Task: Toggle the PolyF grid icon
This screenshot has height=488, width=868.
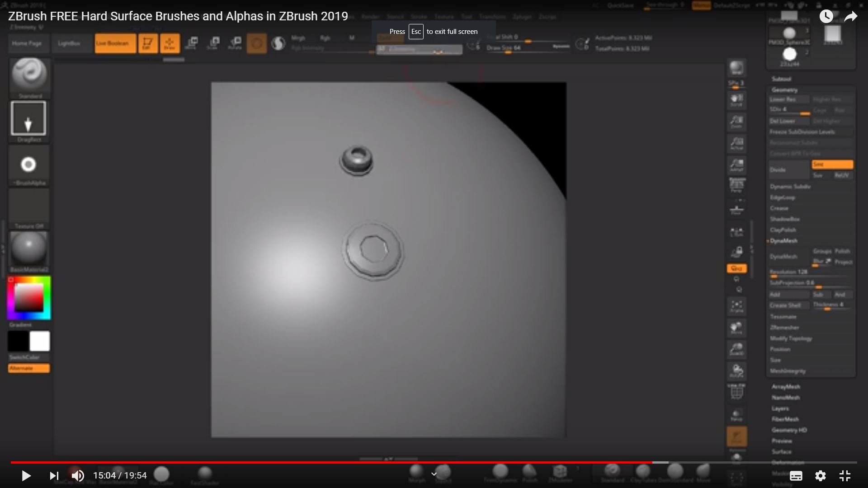Action: (736, 392)
